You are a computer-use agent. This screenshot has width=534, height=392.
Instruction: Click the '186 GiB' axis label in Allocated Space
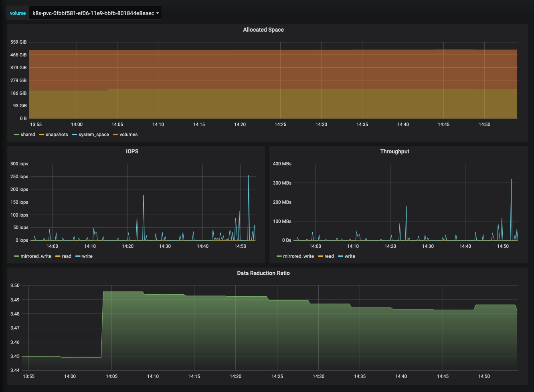(18, 93)
